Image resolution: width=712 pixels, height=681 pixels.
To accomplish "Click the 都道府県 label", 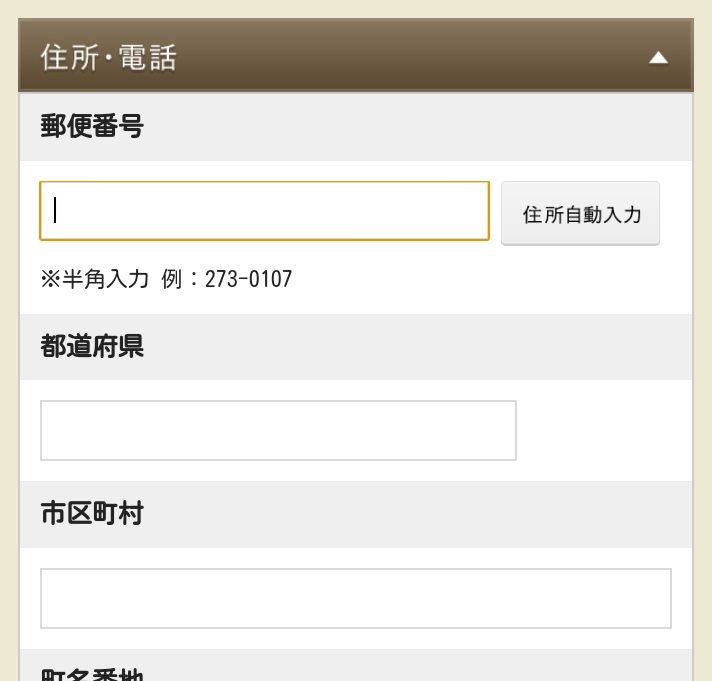I will click(92, 346).
